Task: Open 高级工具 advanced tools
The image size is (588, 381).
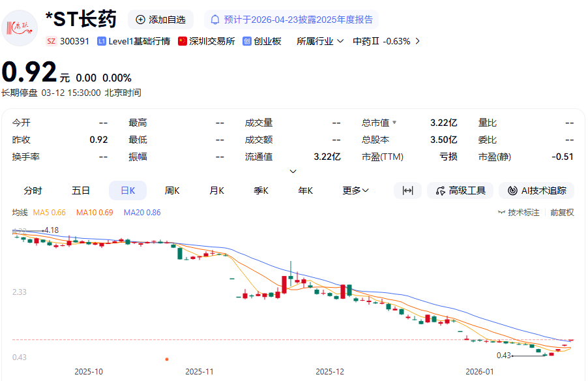Action: pos(460,190)
